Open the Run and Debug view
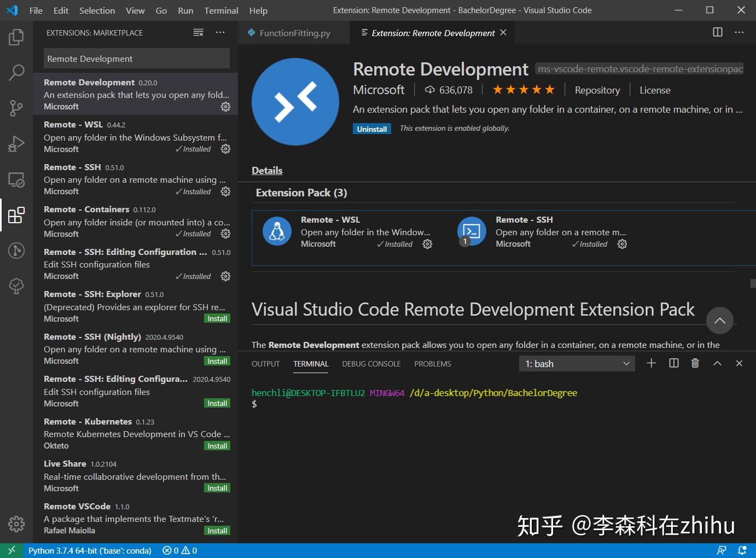Screen dimensions: 756x558 click(x=16, y=143)
